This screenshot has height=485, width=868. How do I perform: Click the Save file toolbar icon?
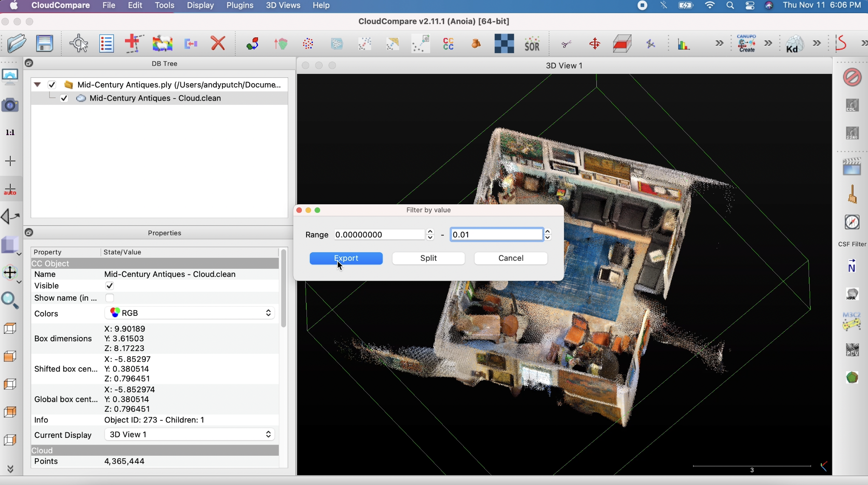(45, 43)
